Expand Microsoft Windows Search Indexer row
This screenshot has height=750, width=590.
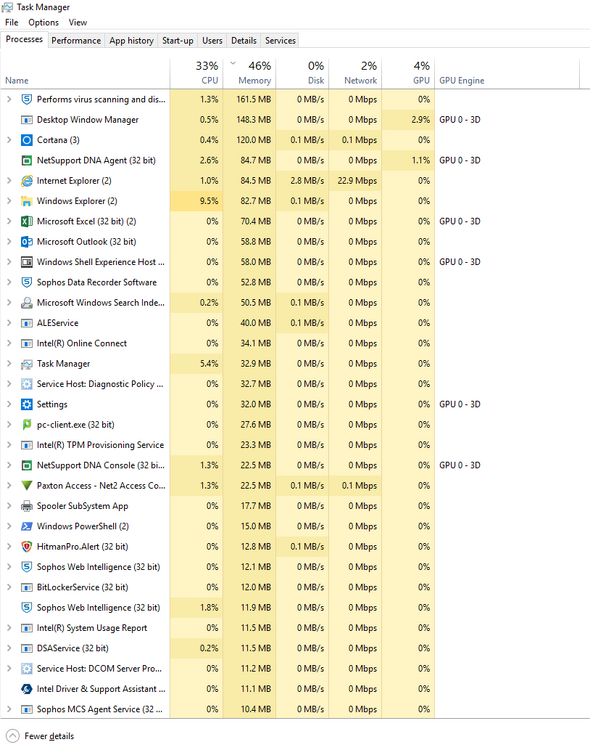point(9,303)
